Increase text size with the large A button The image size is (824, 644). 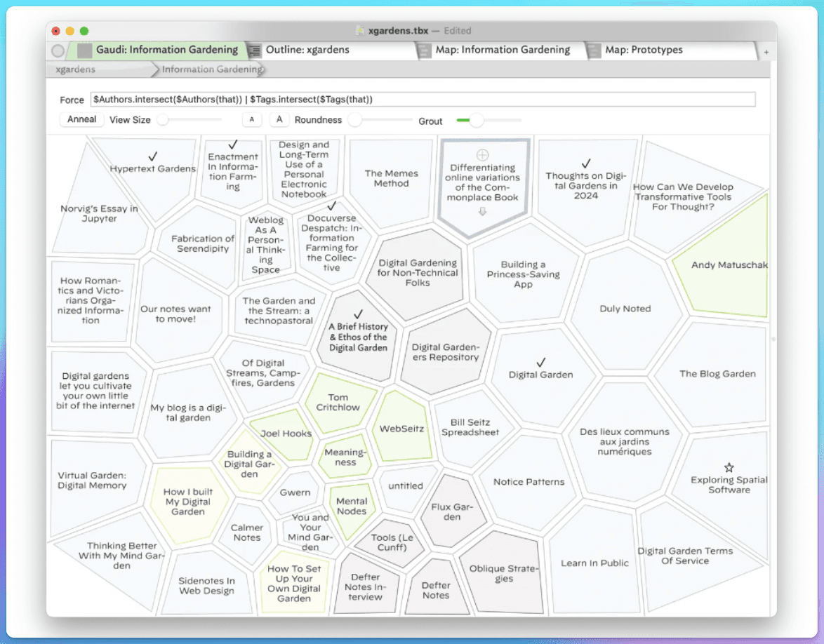tap(279, 120)
